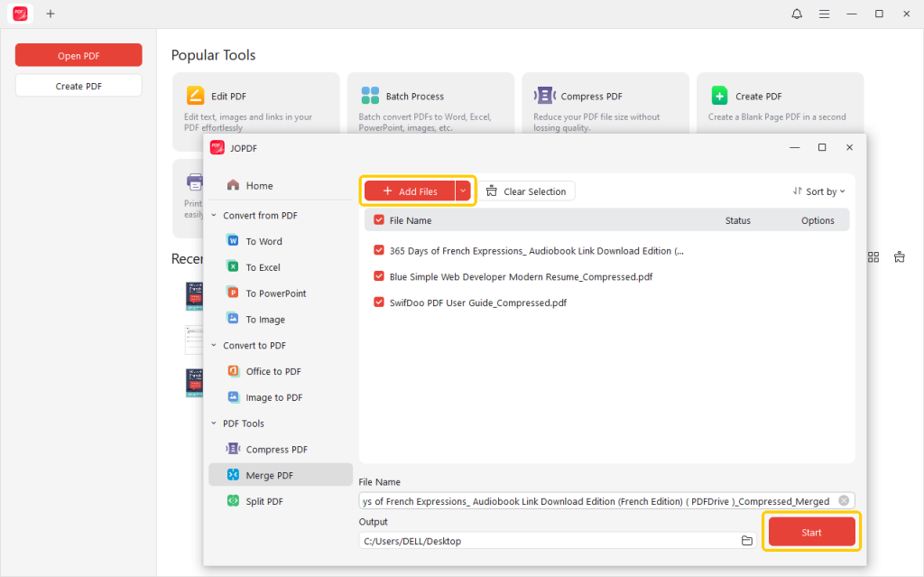Clear the merged file name field

(x=844, y=500)
